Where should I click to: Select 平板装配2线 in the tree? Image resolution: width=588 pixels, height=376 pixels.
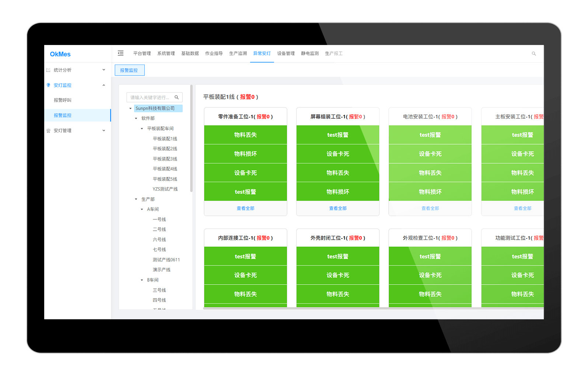click(x=165, y=149)
